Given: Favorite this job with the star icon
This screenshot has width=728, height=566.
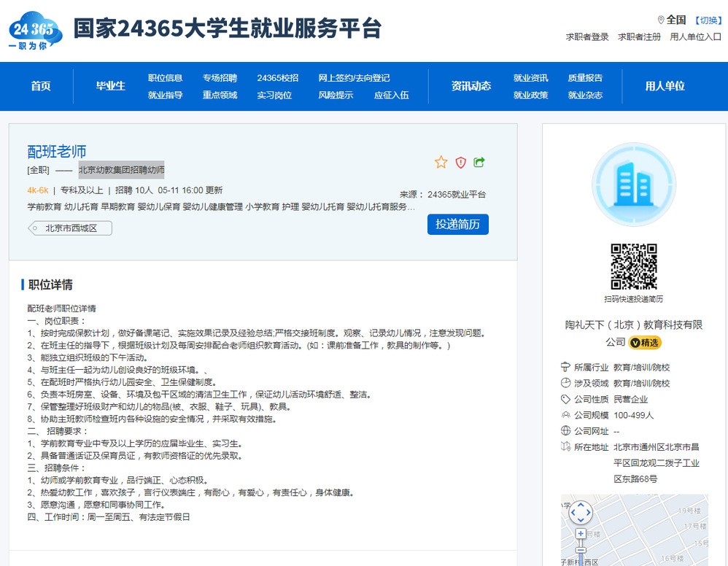Looking at the screenshot, I should click(441, 163).
